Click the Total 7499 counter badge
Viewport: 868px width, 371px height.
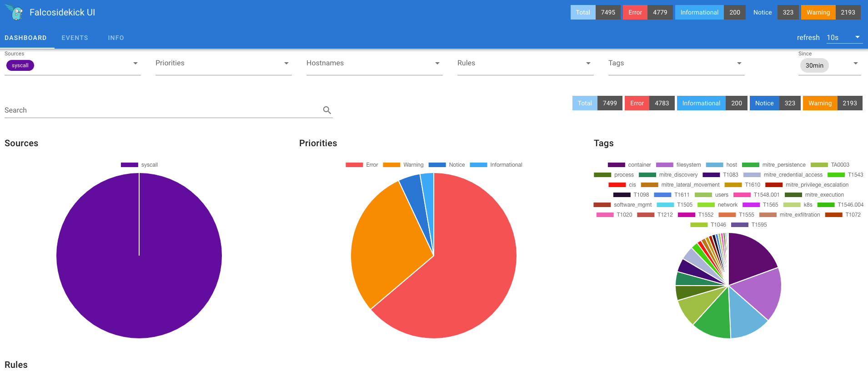pyautogui.click(x=597, y=103)
